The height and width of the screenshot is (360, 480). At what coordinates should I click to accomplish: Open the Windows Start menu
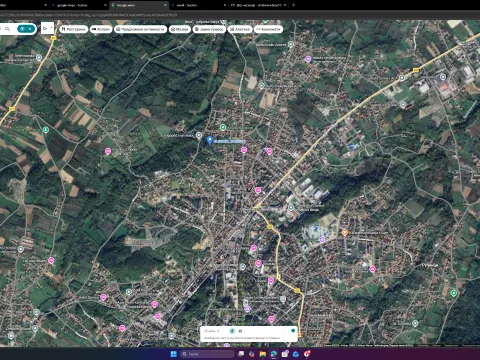(x=173, y=354)
